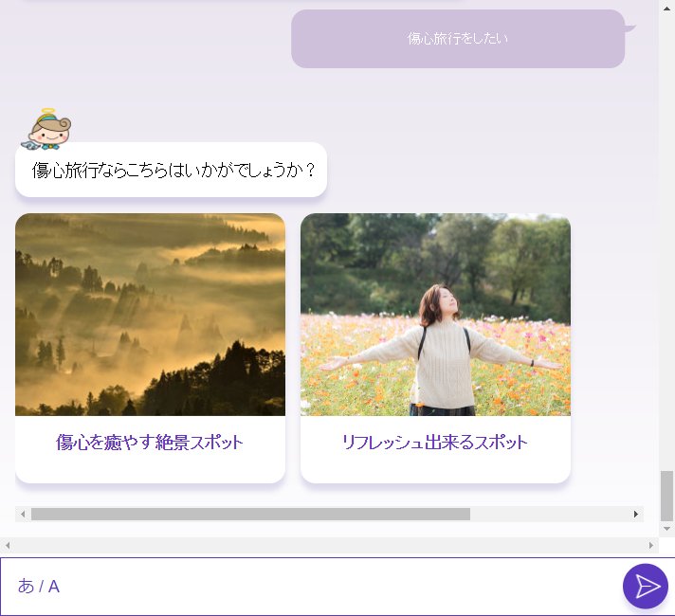
Task: Click the carousel horizontal scrollbar thumb
Action: click(x=250, y=514)
